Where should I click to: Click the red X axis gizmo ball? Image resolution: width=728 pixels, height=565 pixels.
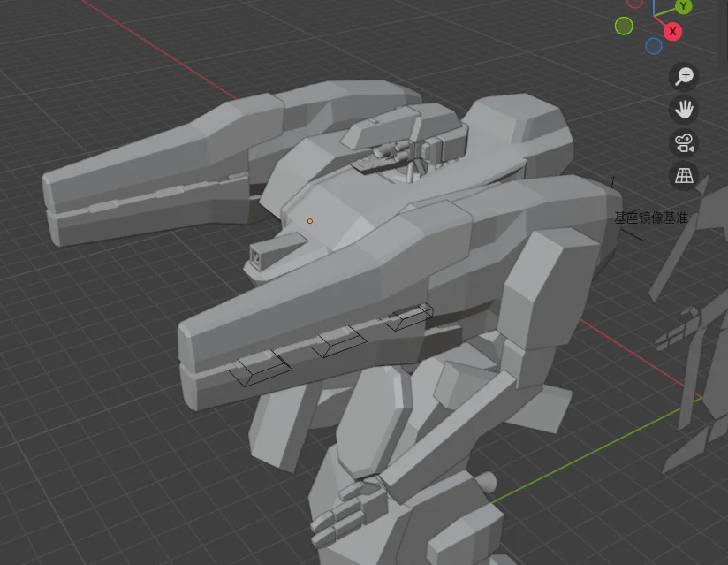point(673,32)
